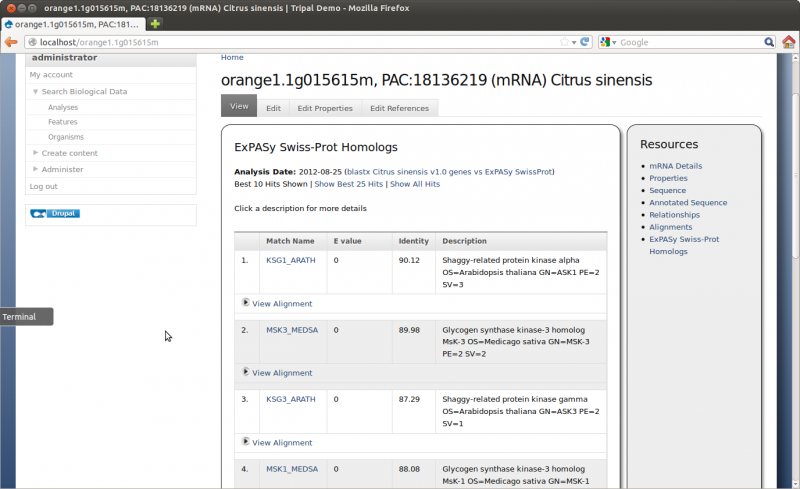This screenshot has width=800, height=489.
Task: Click the browser back arrow button
Action: tap(11, 42)
